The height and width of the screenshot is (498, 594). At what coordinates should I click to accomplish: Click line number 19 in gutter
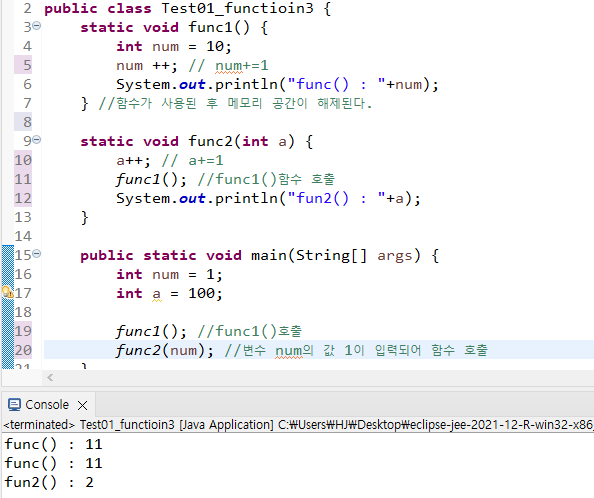tap(23, 331)
